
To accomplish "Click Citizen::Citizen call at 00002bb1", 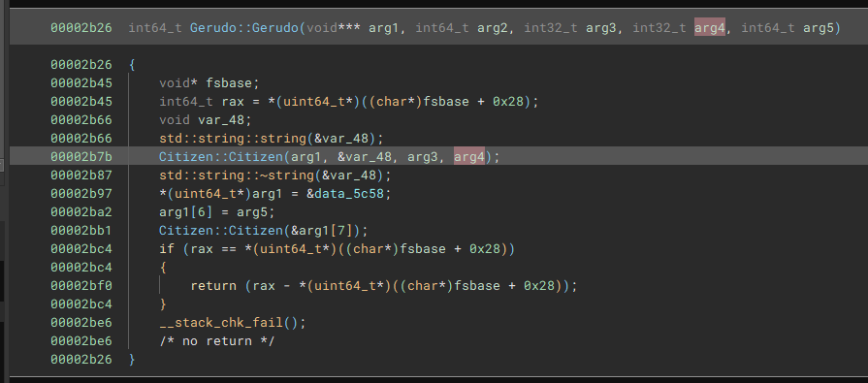I will (221, 230).
